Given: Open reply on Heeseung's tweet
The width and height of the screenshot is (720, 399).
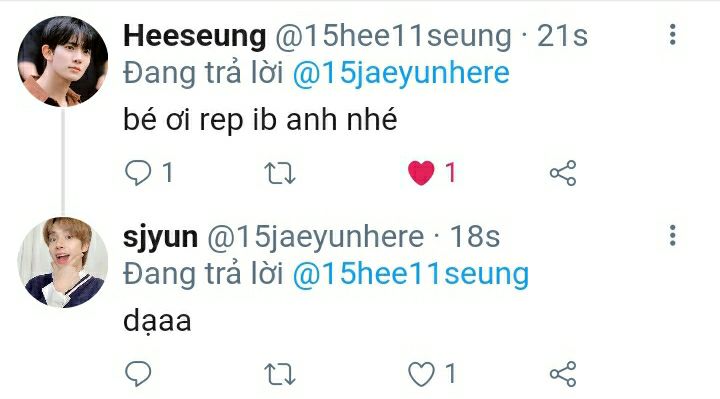Looking at the screenshot, I should point(138,173).
